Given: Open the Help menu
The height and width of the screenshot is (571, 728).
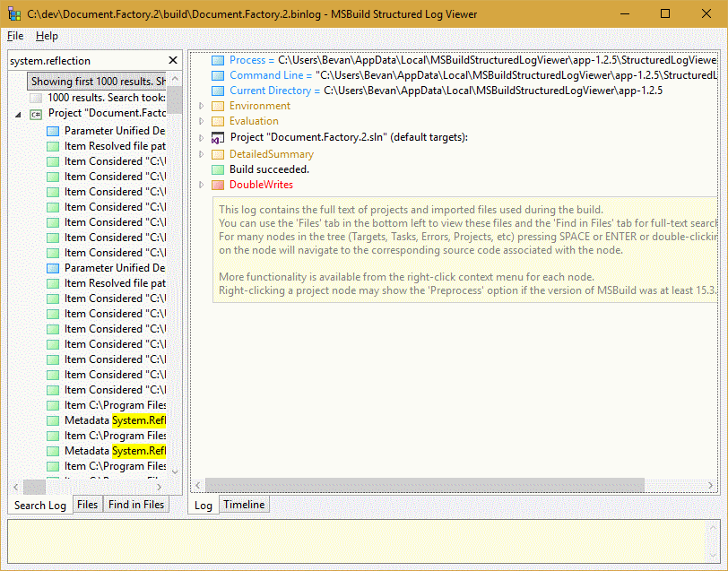Looking at the screenshot, I should coord(47,36).
